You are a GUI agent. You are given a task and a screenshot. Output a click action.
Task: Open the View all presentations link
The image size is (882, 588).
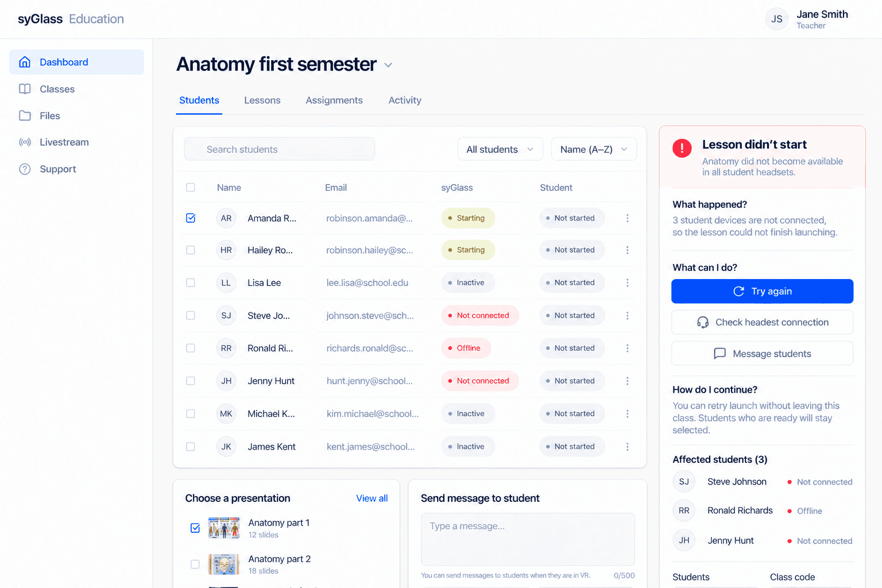pyautogui.click(x=372, y=498)
